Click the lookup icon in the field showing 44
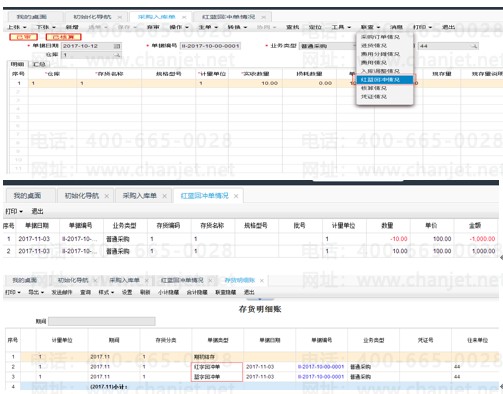 pyautogui.click(x=474, y=46)
